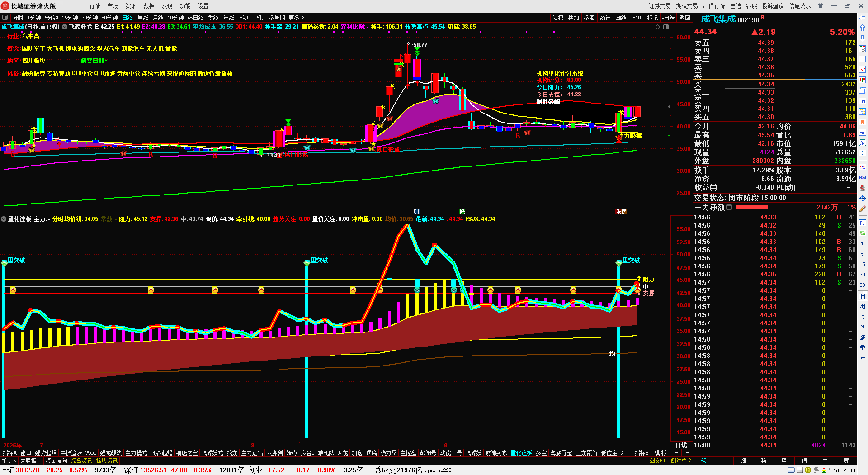Expand the 飞碟妖龙 indicator dropdown arrow
Viewport: 868px width, 475px height.
click(x=65, y=27)
